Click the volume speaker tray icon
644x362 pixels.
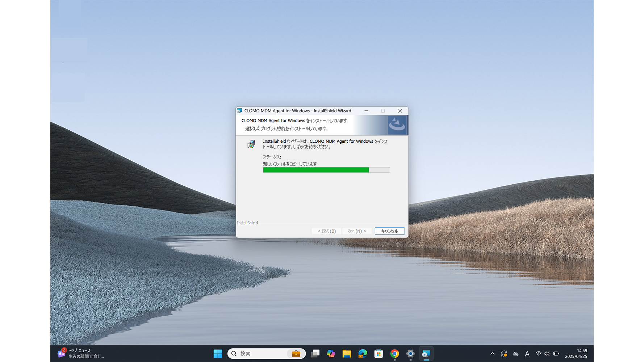(547, 354)
